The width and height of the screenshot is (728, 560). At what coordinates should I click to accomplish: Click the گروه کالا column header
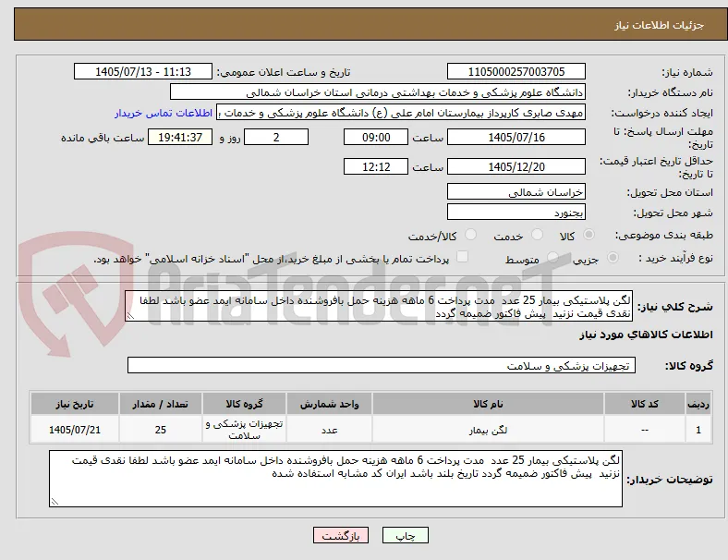click(x=244, y=404)
